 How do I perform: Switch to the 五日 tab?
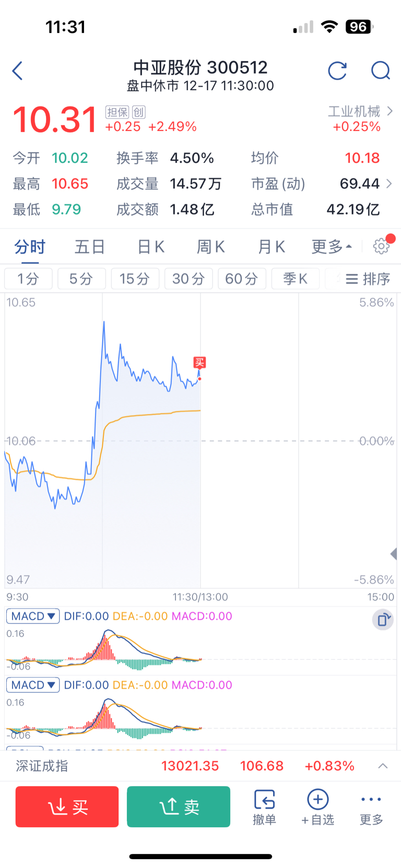point(90,246)
